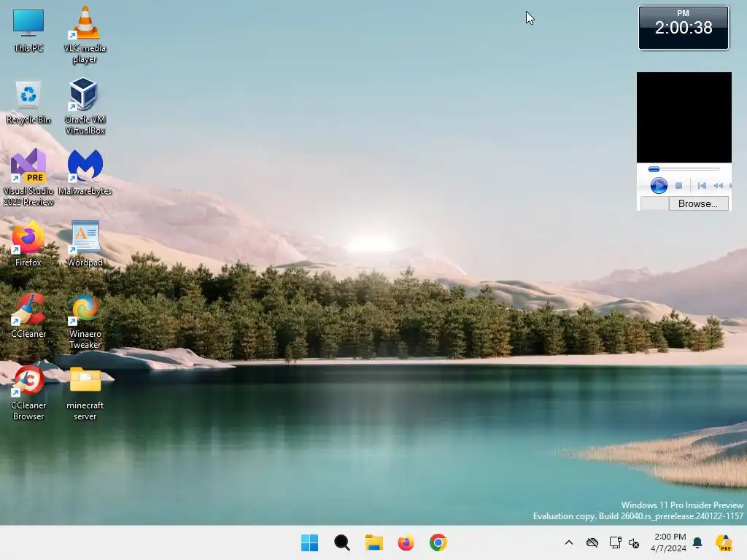The width and height of the screenshot is (747, 560).
Task: Stop playback in the media gadget
Action: click(x=679, y=186)
